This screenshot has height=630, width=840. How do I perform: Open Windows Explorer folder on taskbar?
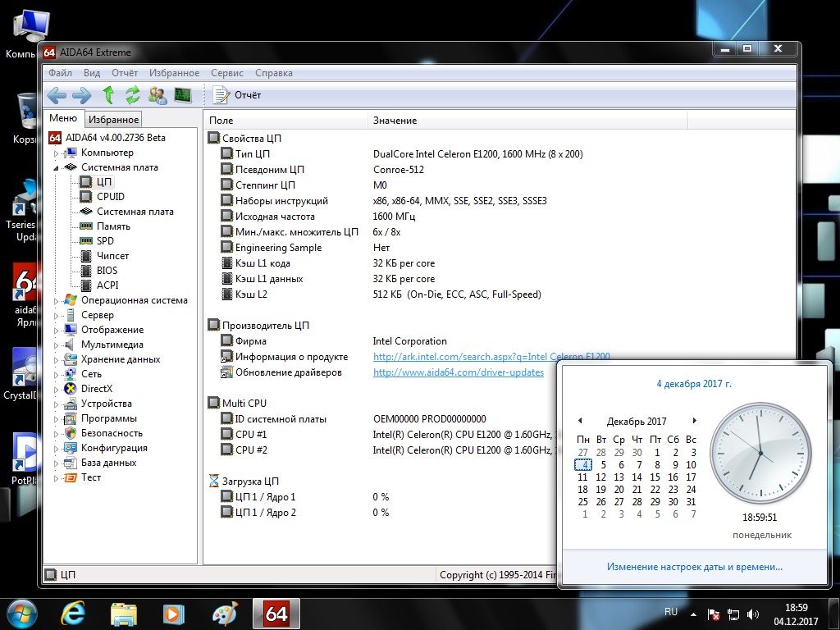pos(123,614)
